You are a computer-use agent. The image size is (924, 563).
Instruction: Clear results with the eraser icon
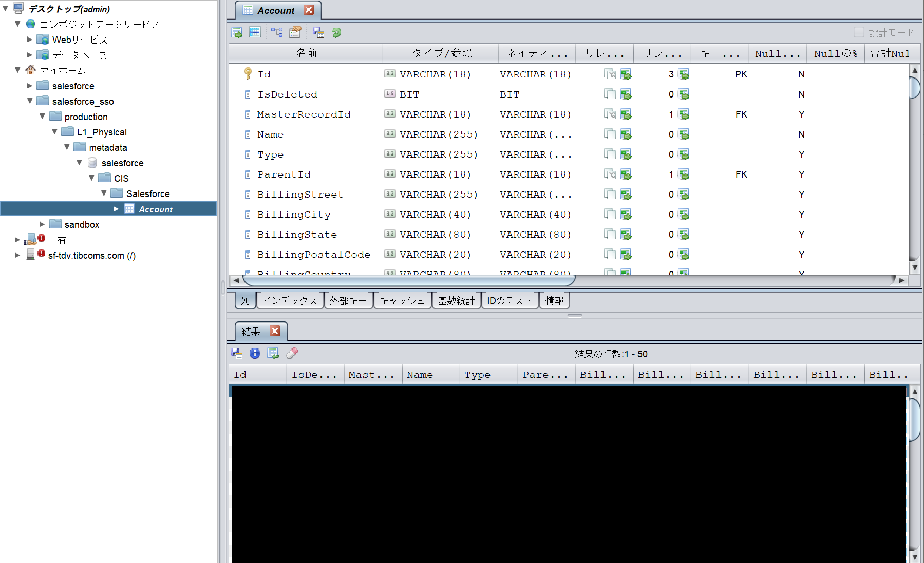pyautogui.click(x=292, y=353)
